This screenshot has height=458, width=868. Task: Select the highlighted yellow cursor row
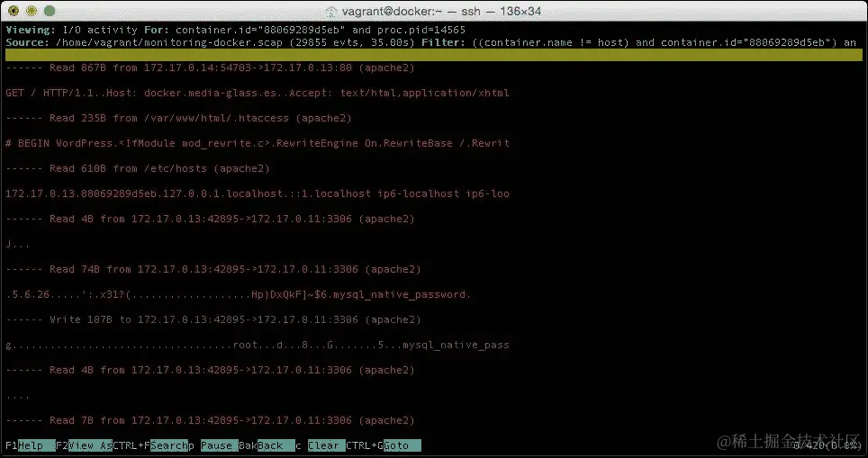click(434, 55)
